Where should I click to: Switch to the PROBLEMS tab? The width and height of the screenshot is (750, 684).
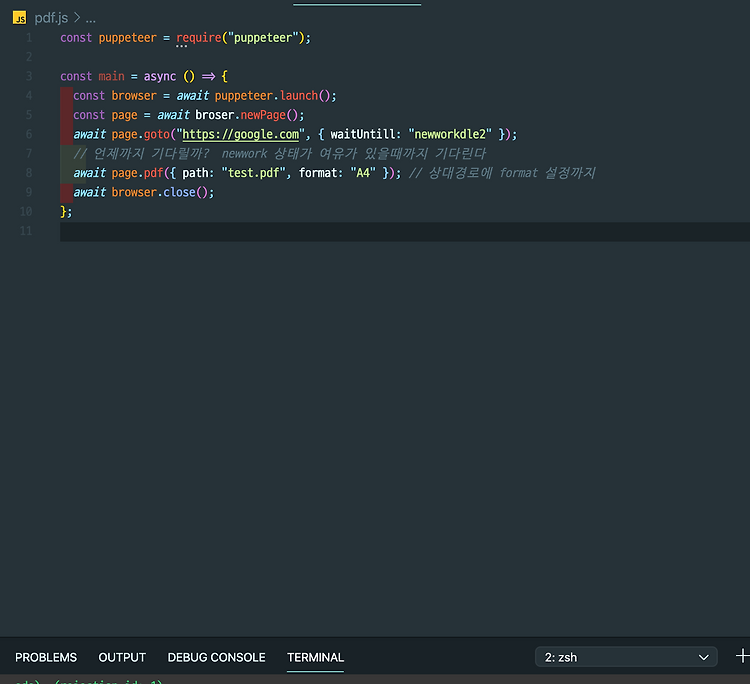pyautogui.click(x=46, y=657)
